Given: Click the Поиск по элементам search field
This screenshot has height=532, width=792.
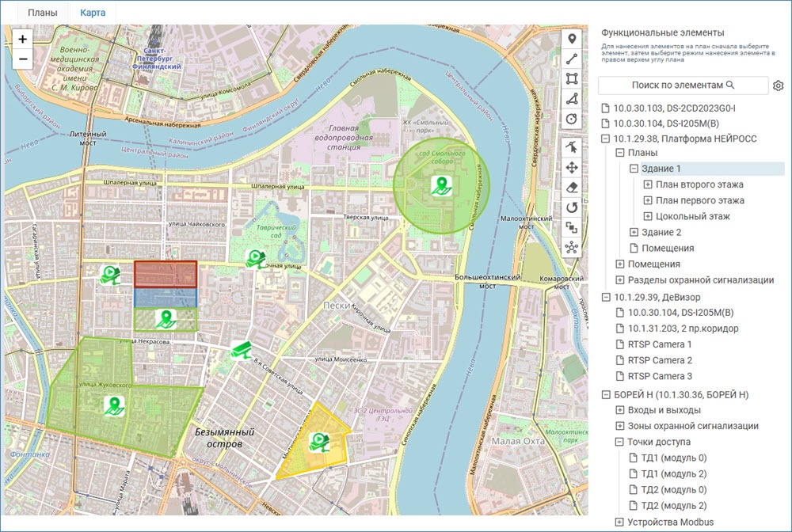Looking at the screenshot, I should (683, 85).
